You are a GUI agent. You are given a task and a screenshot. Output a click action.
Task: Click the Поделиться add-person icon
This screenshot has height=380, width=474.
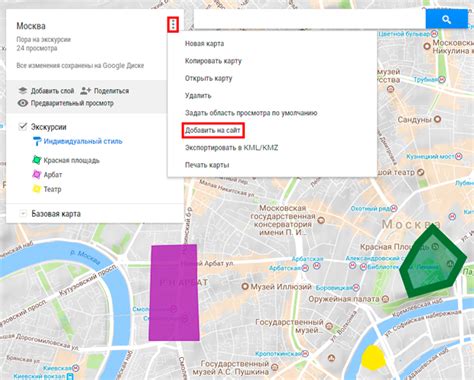[86, 91]
